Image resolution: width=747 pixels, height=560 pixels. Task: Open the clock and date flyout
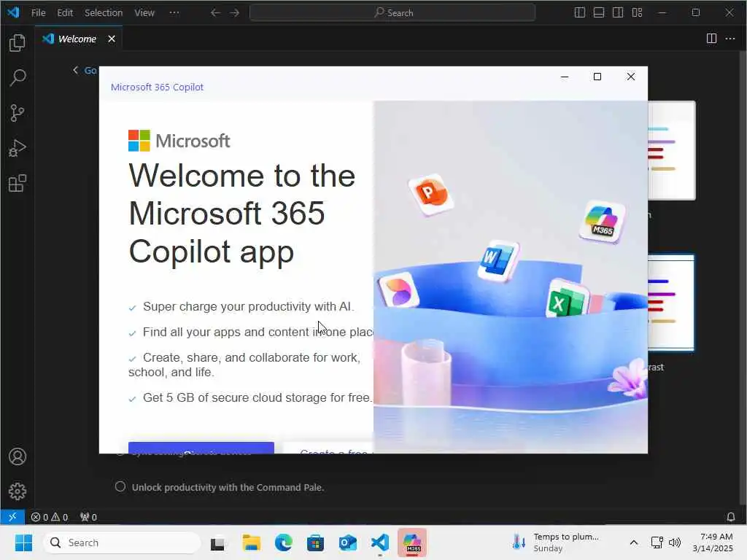[x=713, y=542]
